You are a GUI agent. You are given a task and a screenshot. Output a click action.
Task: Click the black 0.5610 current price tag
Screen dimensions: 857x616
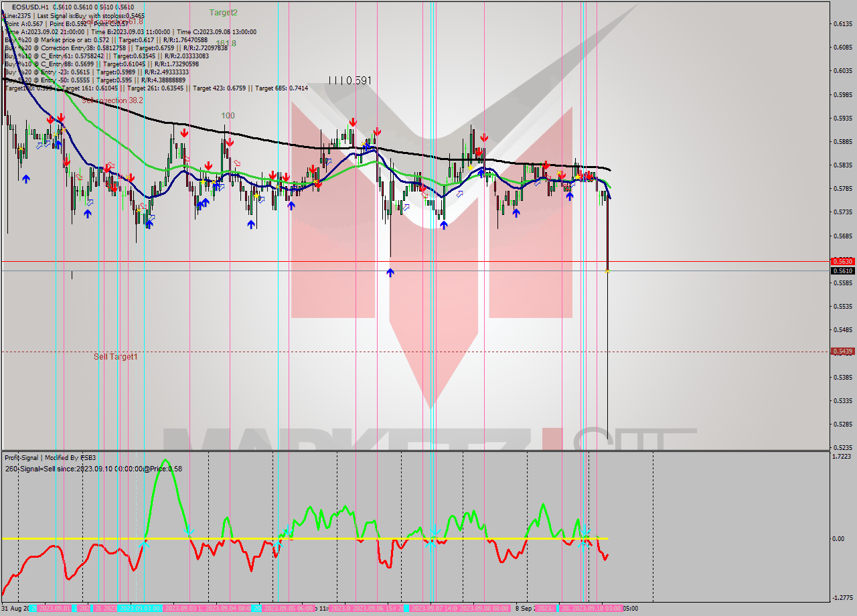click(842, 271)
